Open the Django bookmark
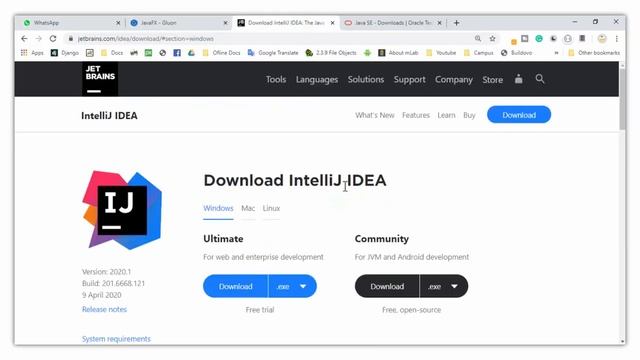Viewport: 640px width, 360px height. 64,53
